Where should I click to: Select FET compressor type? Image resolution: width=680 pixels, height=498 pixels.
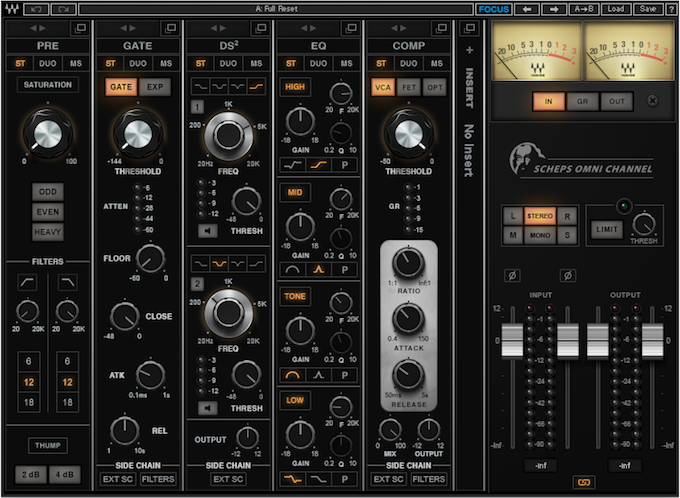pyautogui.click(x=409, y=87)
